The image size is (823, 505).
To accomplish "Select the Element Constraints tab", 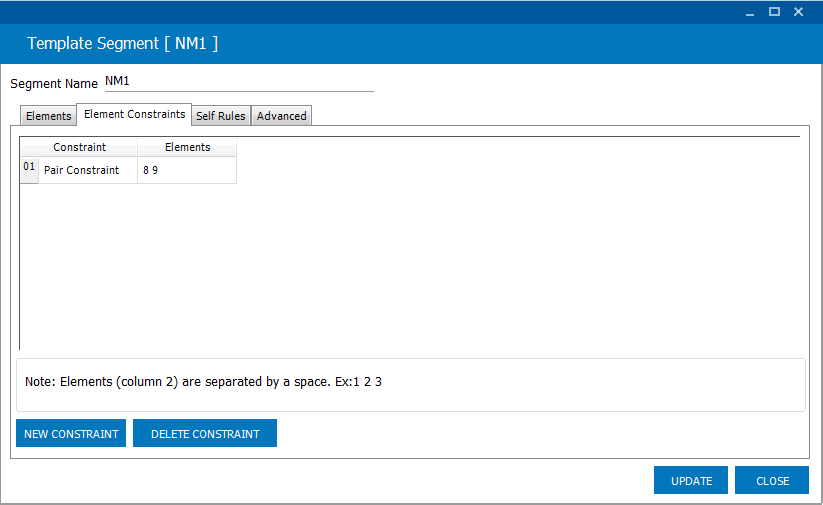I will click(134, 115).
